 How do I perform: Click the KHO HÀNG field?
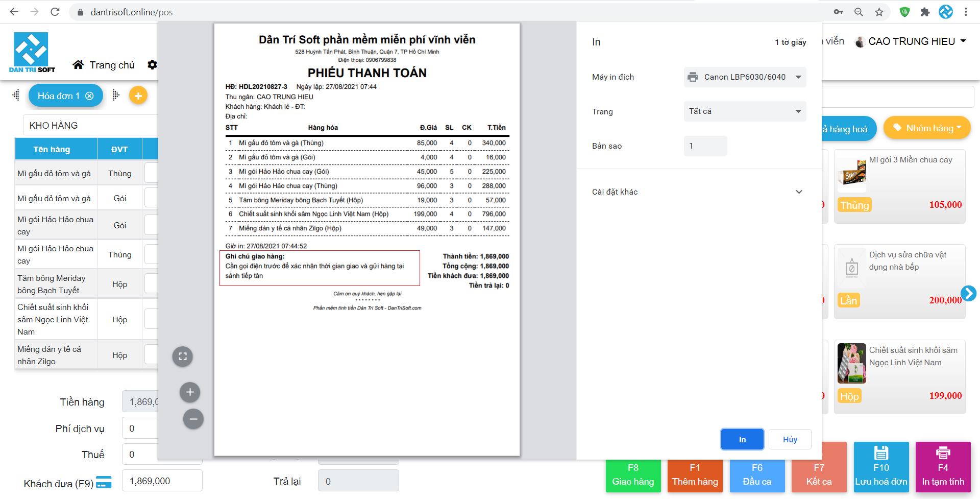(90, 126)
